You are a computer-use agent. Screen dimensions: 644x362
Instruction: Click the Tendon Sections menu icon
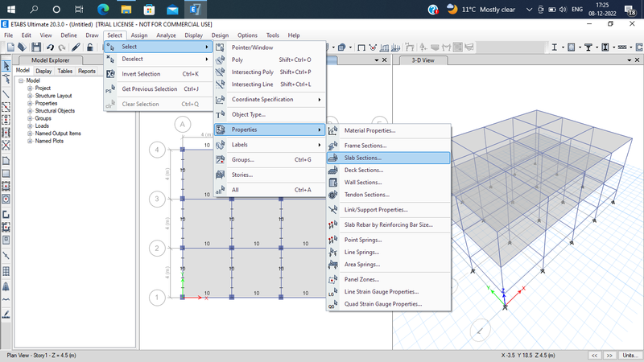pyautogui.click(x=333, y=195)
